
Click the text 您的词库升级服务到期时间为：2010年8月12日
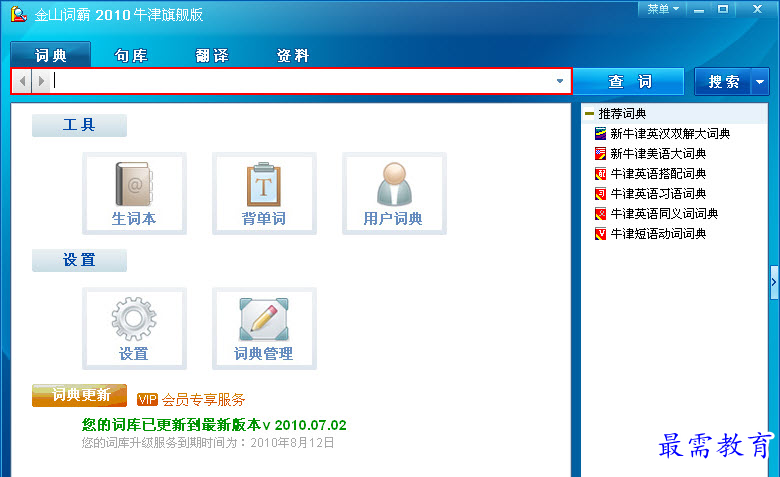point(208,443)
